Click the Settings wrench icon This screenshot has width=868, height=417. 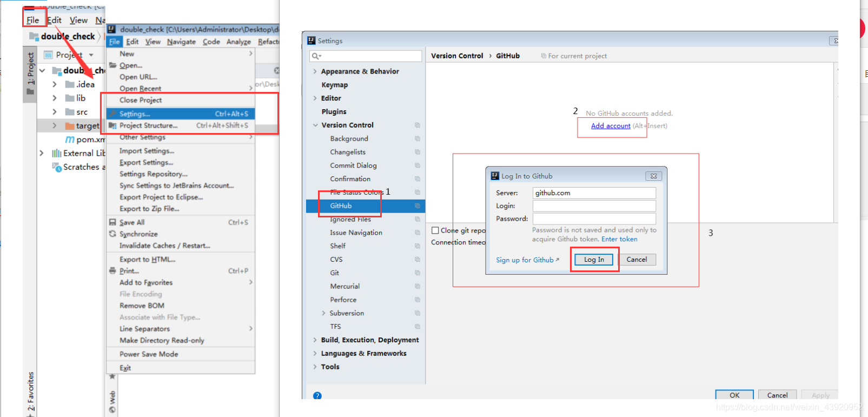(x=112, y=114)
